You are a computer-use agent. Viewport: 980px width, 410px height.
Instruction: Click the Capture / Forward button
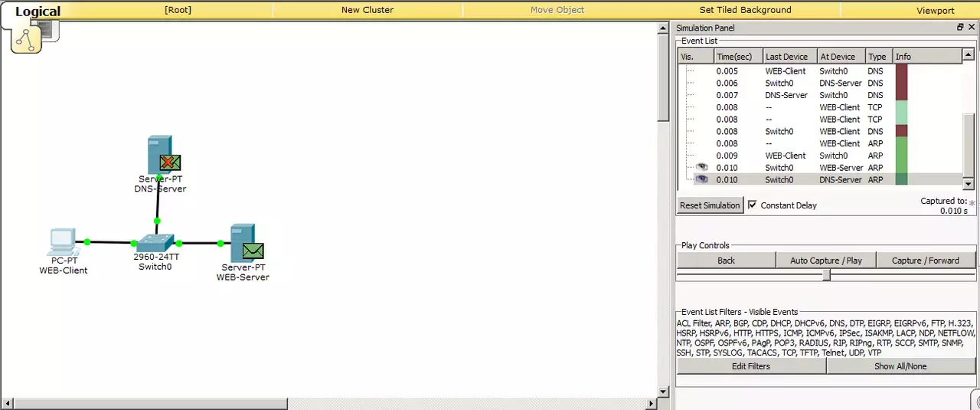click(x=925, y=261)
